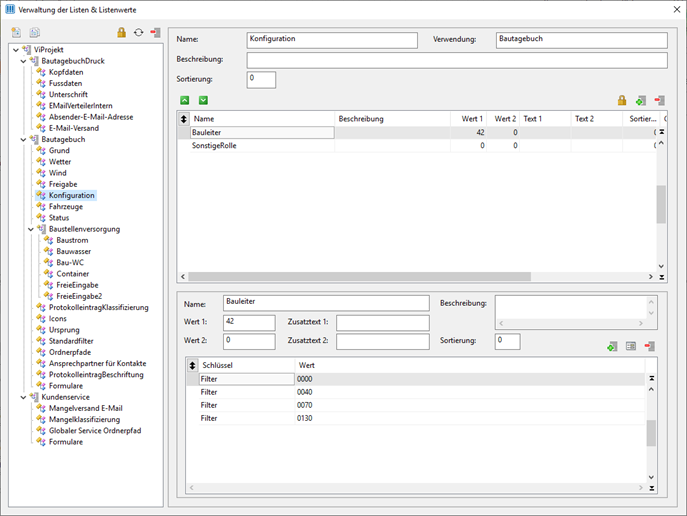Select the Fahrzeuge list
Screen dimensions: 687x516
pyautogui.click(x=66, y=206)
